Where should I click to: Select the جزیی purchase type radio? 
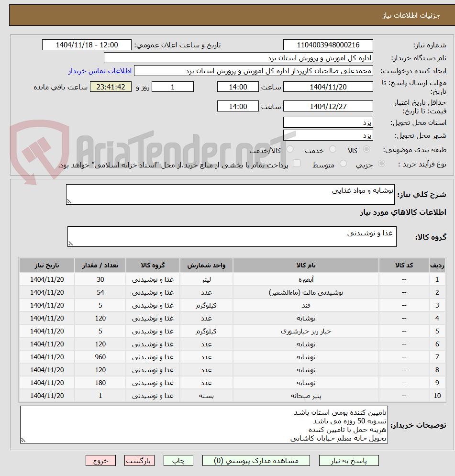381,164
